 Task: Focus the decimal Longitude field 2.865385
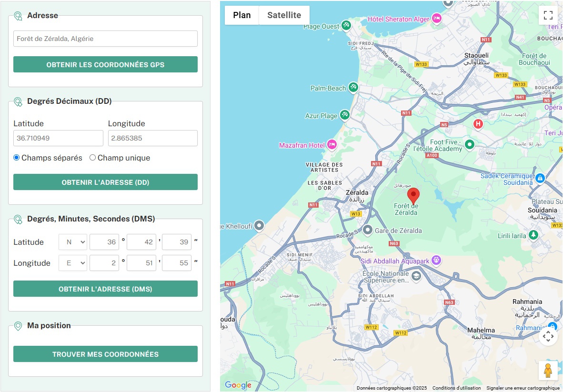pos(153,138)
